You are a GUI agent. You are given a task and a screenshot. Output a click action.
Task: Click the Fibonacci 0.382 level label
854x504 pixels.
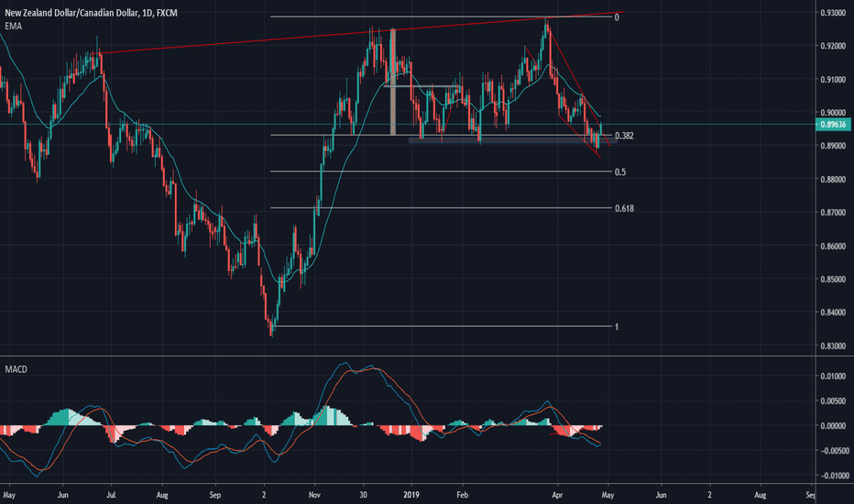(624, 136)
